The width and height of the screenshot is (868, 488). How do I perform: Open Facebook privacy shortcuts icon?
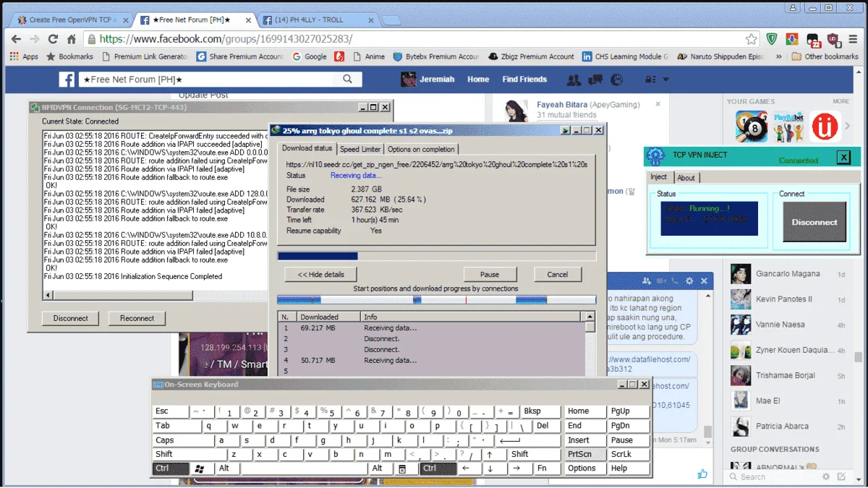[x=650, y=80]
